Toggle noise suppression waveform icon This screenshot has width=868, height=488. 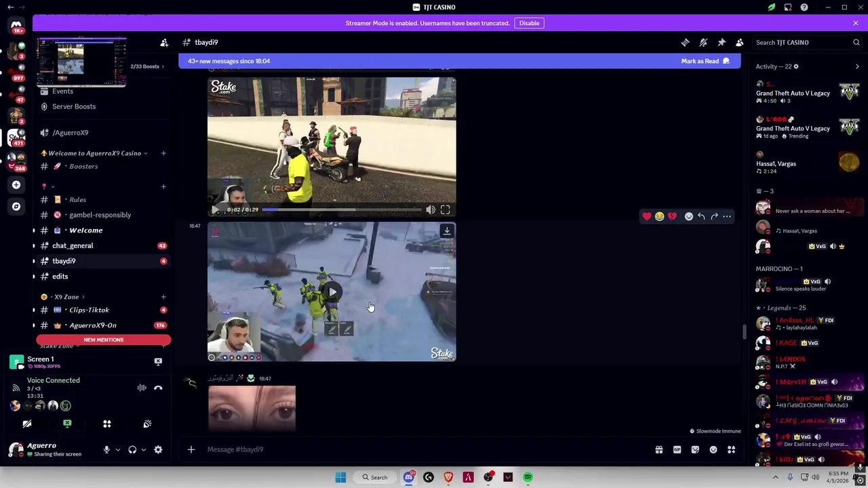pos(142,388)
